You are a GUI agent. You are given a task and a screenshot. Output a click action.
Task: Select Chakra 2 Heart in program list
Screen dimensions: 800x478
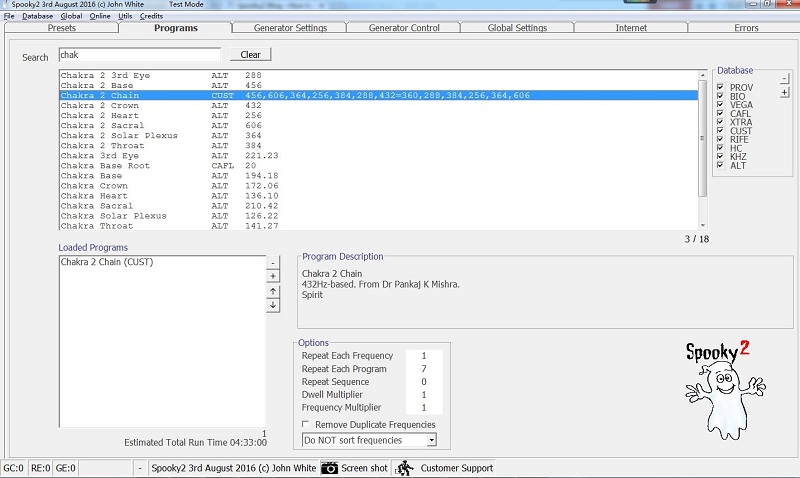click(x=99, y=115)
